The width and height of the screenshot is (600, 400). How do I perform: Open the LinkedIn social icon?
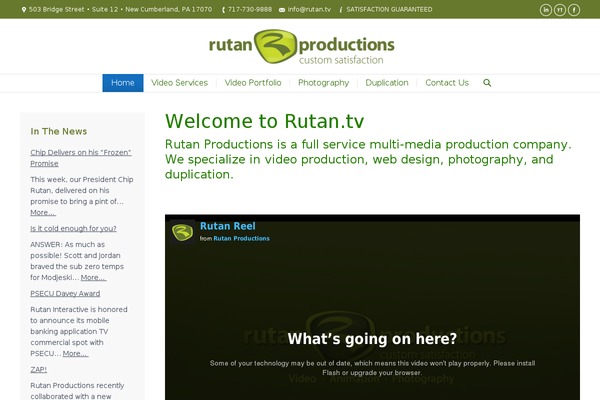tap(546, 10)
